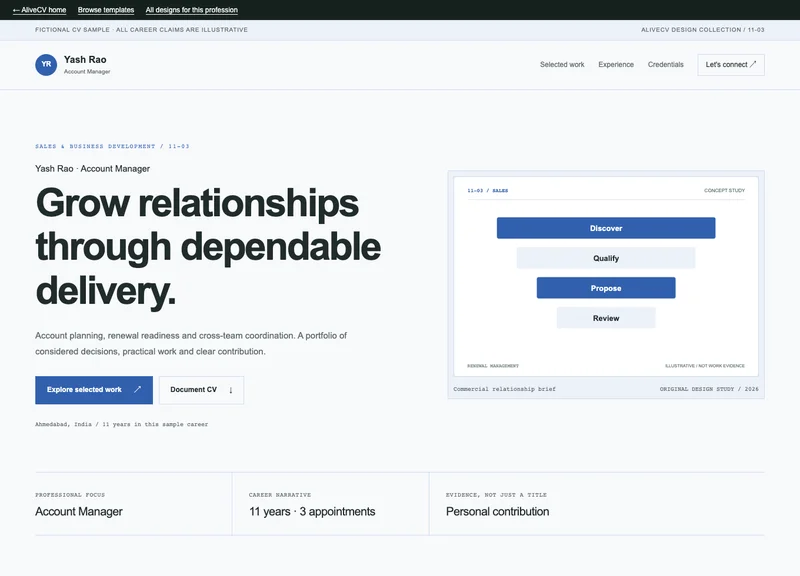Click 'Professional focus' label
800x576 pixels.
(x=70, y=495)
